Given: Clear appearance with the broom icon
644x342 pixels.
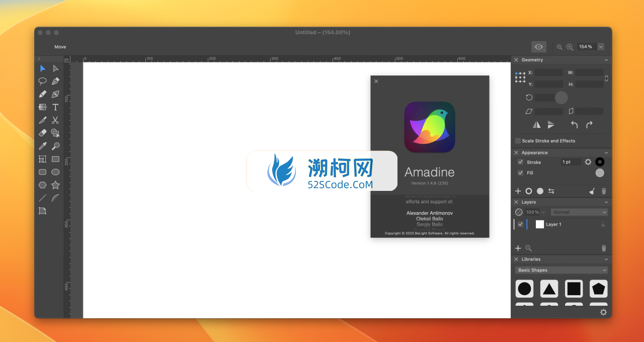Looking at the screenshot, I should tap(592, 191).
